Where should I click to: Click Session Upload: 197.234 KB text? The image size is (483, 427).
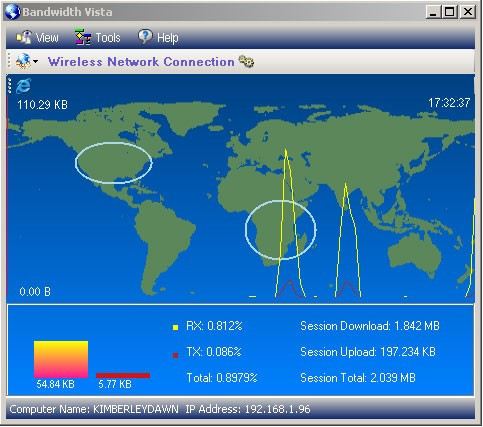[x=368, y=352]
